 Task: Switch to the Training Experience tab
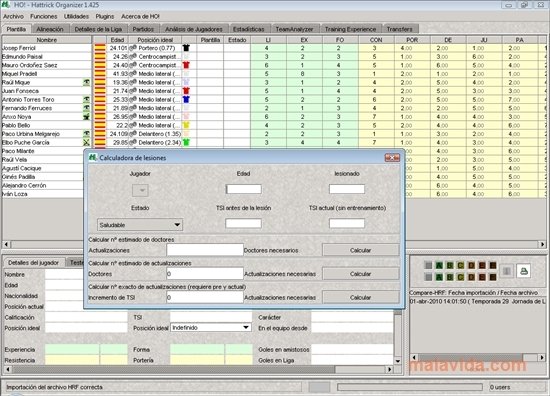[350, 29]
